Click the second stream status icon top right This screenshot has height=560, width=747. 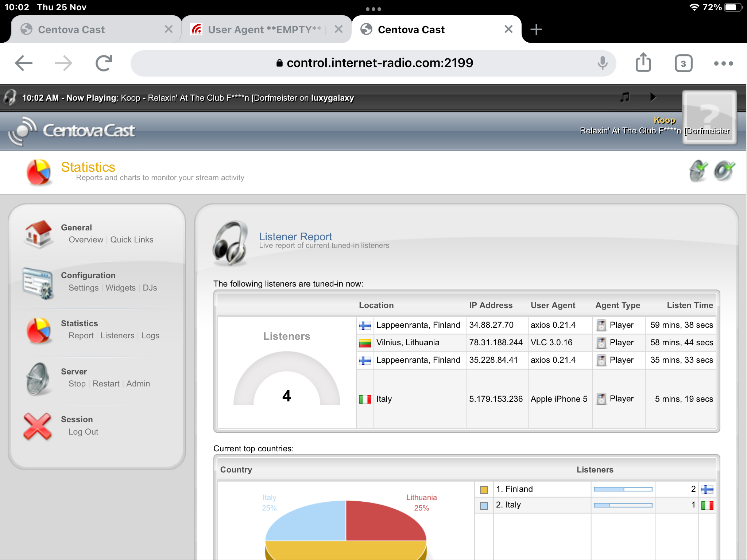[724, 171]
